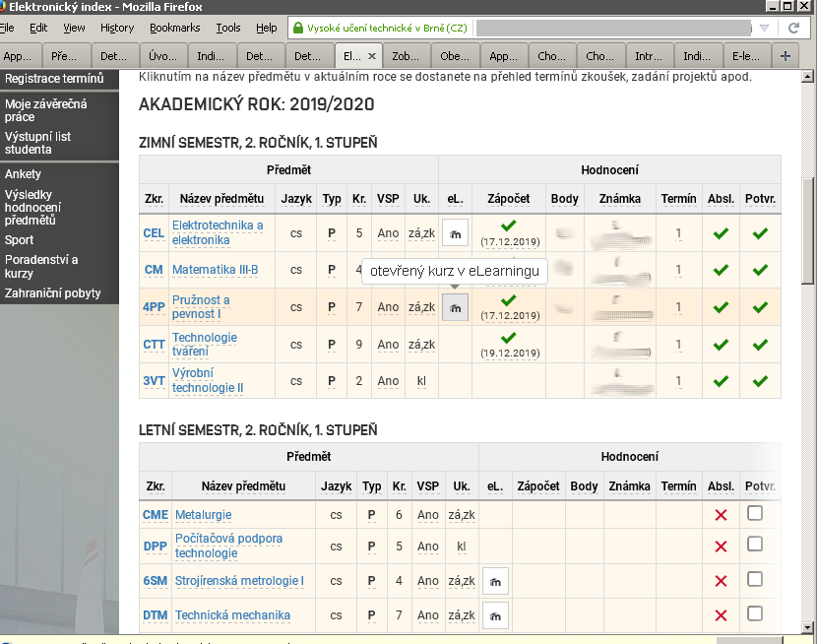Click Potvr. checkmark in Matematika III-B row
The width and height of the screenshot is (817, 644).
pos(760,270)
